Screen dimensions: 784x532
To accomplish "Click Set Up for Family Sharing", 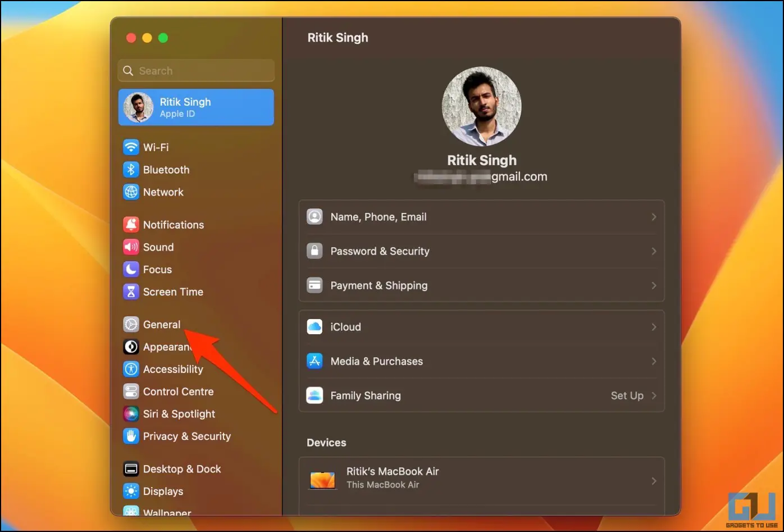I will (627, 395).
